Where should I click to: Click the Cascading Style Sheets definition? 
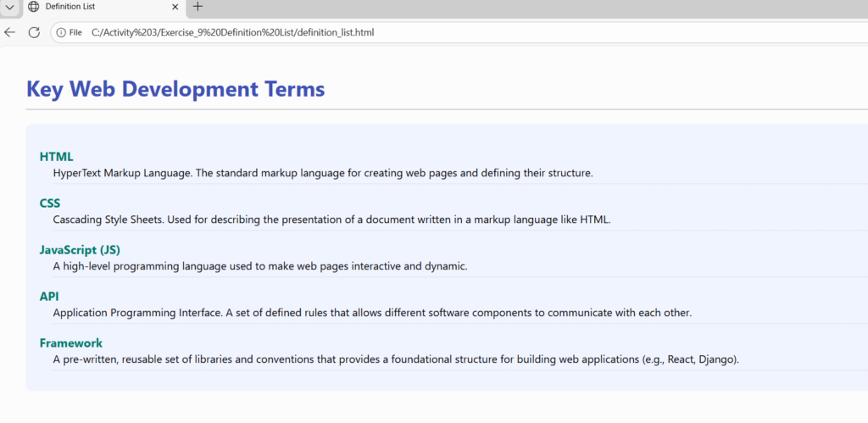pyautogui.click(x=331, y=220)
